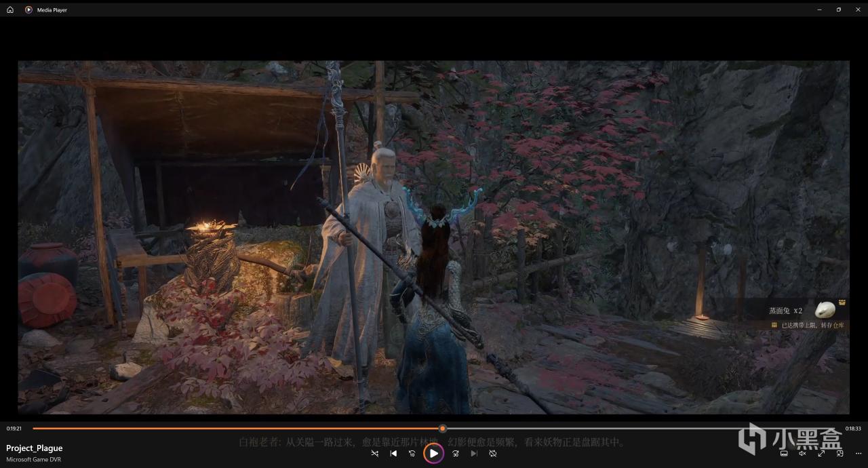868x468 pixels.
Task: Skip back 10 seconds
Action: click(x=412, y=453)
